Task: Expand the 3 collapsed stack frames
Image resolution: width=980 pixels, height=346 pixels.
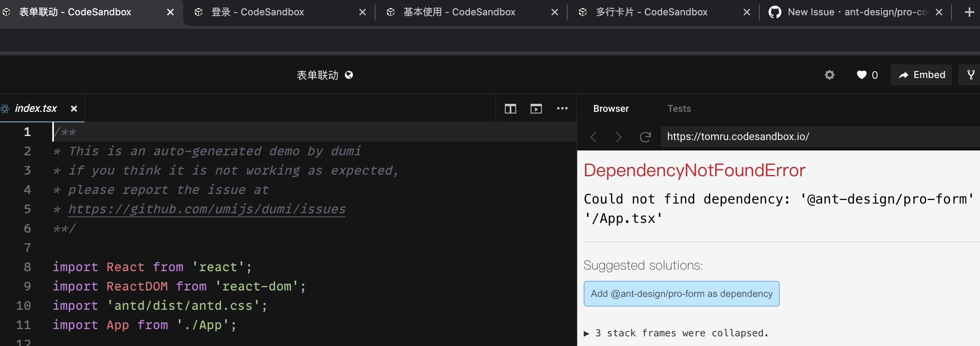Action: (676, 333)
